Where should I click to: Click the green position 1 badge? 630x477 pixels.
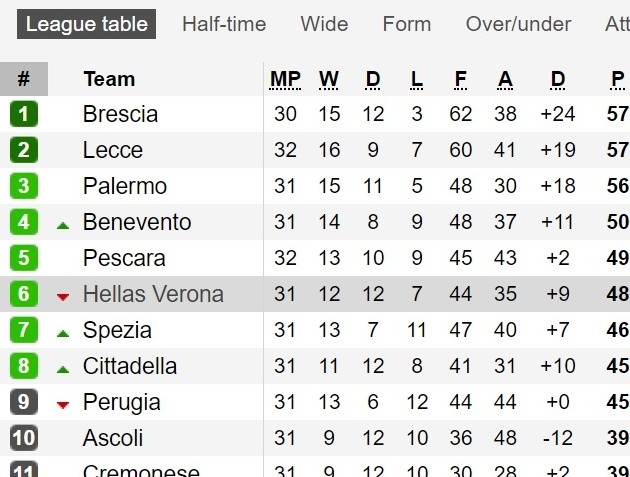click(24, 114)
